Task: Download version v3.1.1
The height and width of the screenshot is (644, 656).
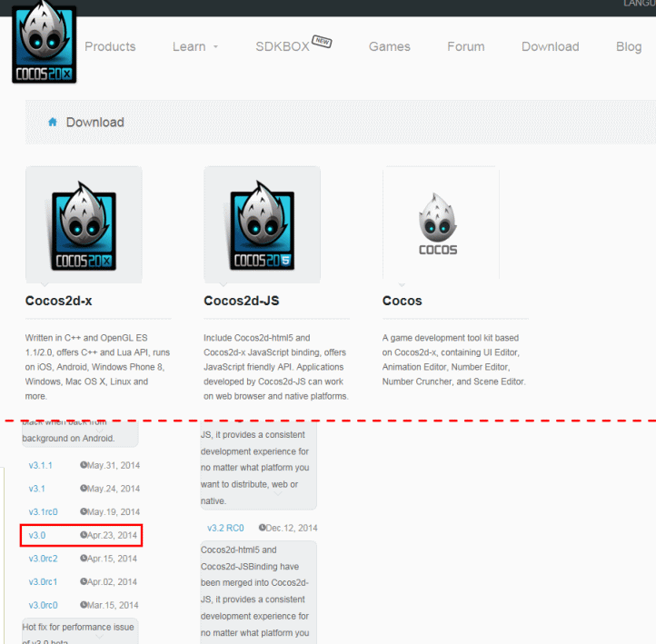Action: point(41,465)
